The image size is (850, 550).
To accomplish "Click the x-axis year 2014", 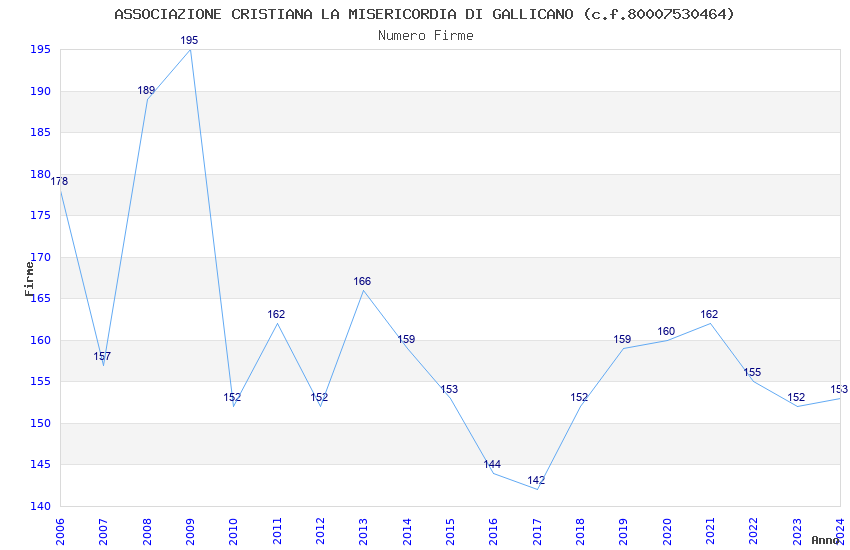I will [x=407, y=532].
